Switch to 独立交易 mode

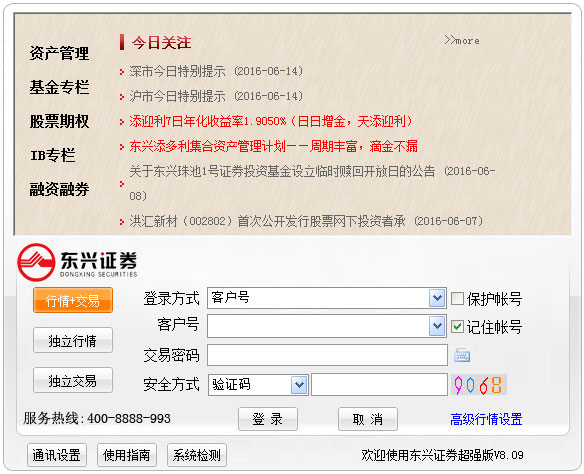click(73, 380)
